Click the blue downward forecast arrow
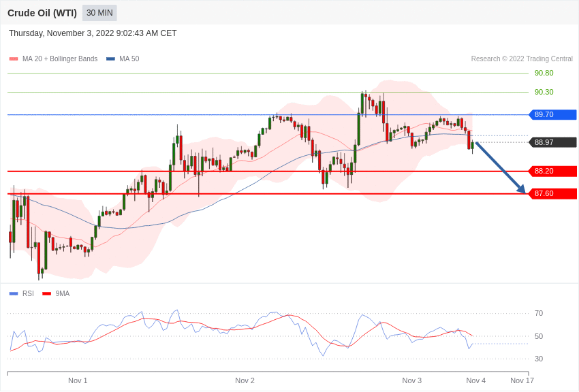The image size is (579, 392). tap(501, 167)
